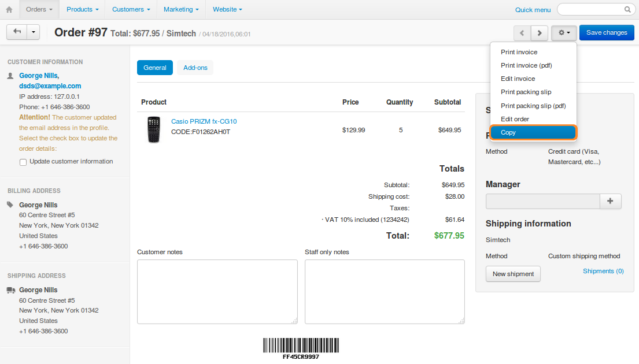The image size is (639, 364).
Task: Go to next order arrow
Action: (539, 32)
